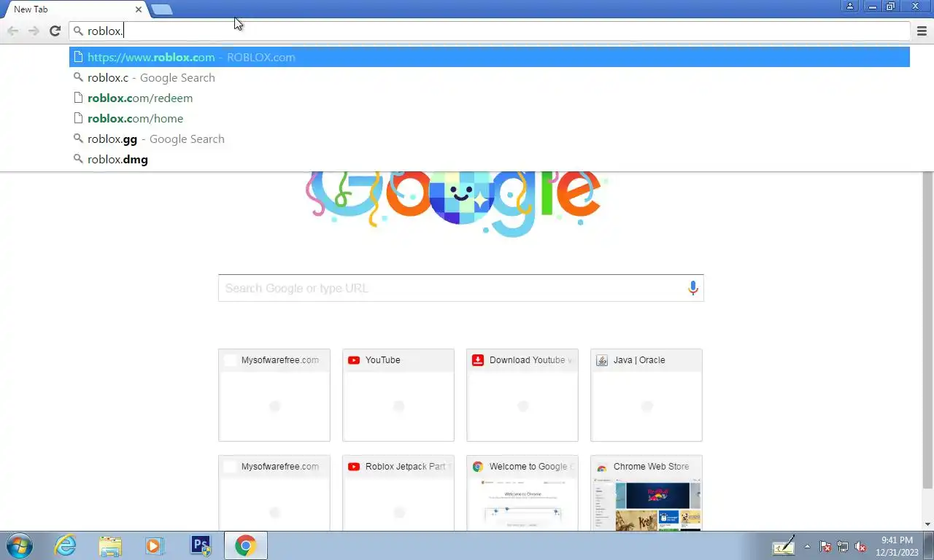Screen dimensions: 934x560
Task: Open the Welcome to Google Chrome thumbnail
Action: coord(522,493)
